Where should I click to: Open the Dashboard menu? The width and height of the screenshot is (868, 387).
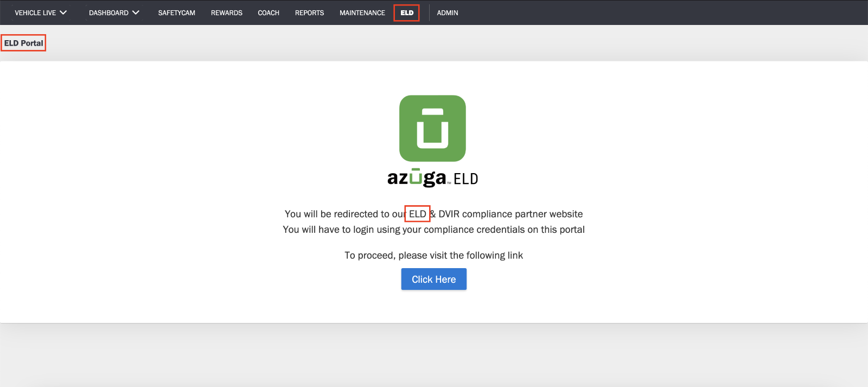coord(114,12)
